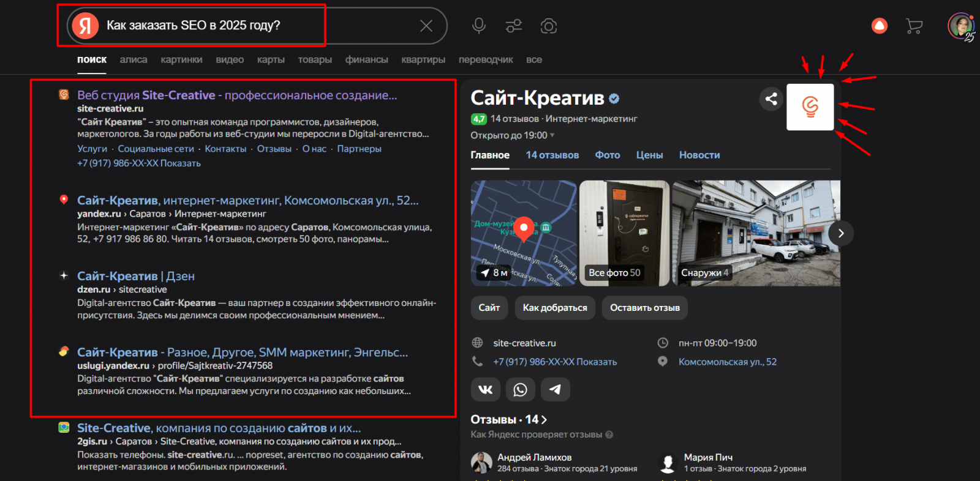Open the Социальные сети sitelink
Viewport: 980px width, 481px height.
pyautogui.click(x=156, y=149)
